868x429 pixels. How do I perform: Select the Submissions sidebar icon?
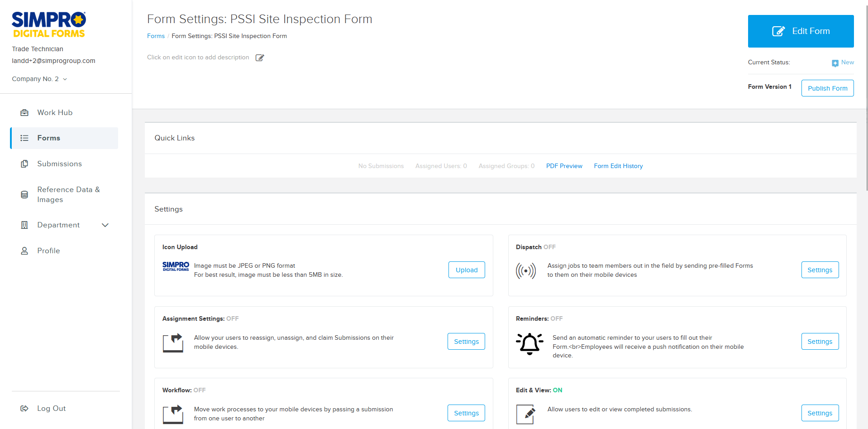pyautogui.click(x=24, y=164)
